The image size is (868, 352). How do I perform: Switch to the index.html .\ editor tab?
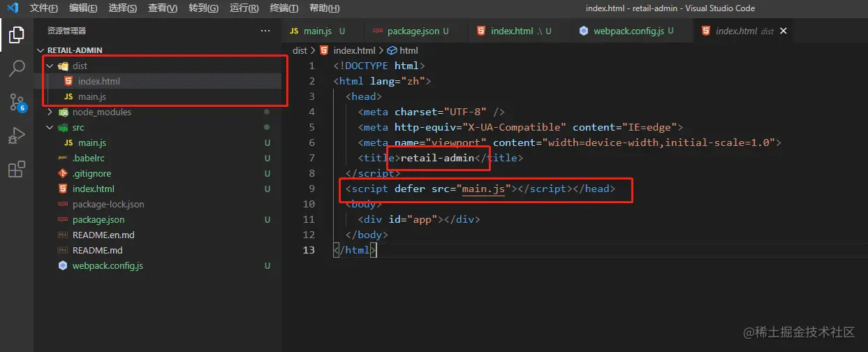pos(520,31)
